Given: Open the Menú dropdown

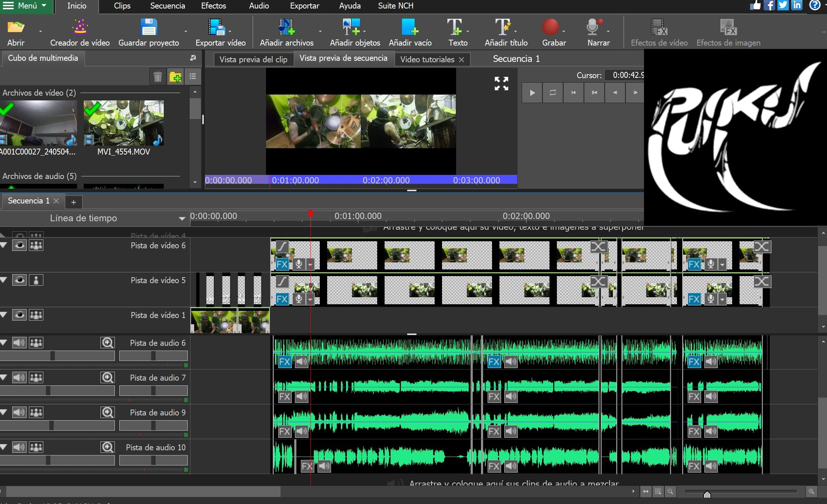Looking at the screenshot, I should (x=27, y=6).
